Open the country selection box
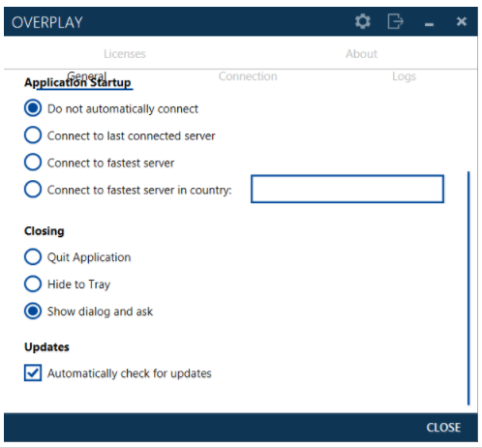 (347, 189)
